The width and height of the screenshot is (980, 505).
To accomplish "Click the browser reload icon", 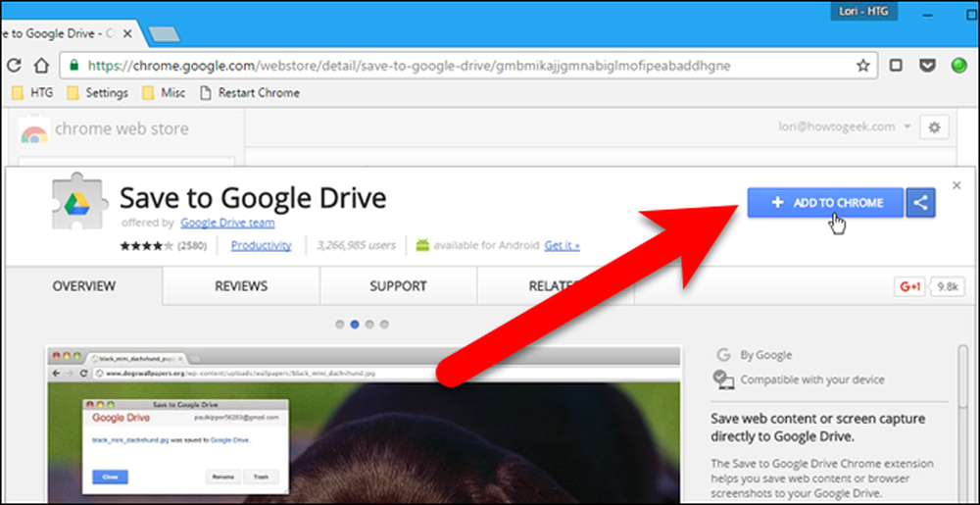I will coord(14,66).
